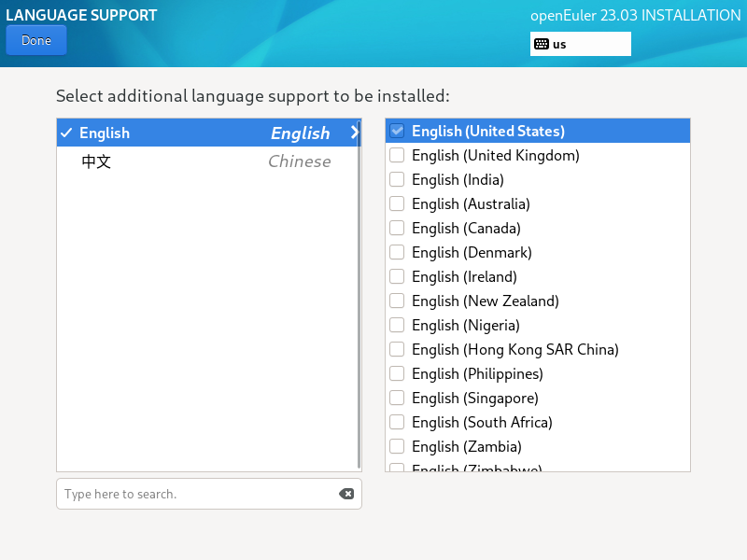Tick English (Hong Kong SAR China)
This screenshot has width=747, height=560.
397,350
